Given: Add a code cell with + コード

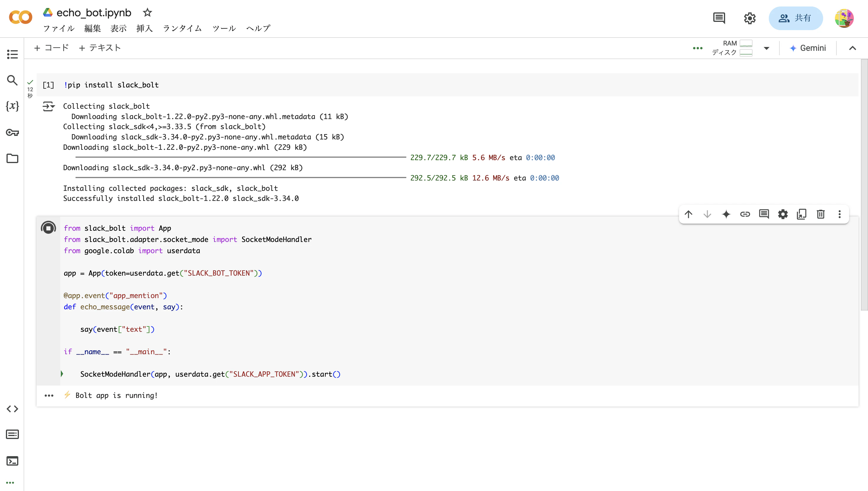Looking at the screenshot, I should [x=52, y=48].
